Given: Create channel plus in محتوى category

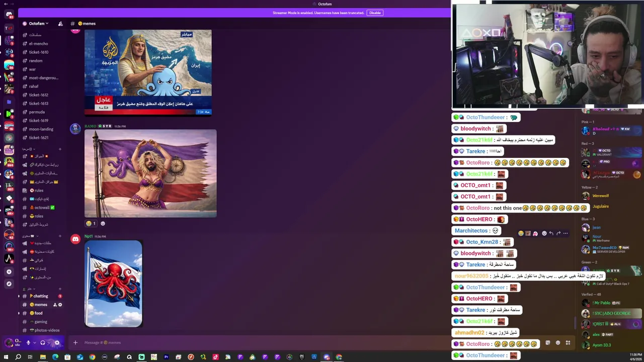Looking at the screenshot, I should pyautogui.click(x=60, y=236).
